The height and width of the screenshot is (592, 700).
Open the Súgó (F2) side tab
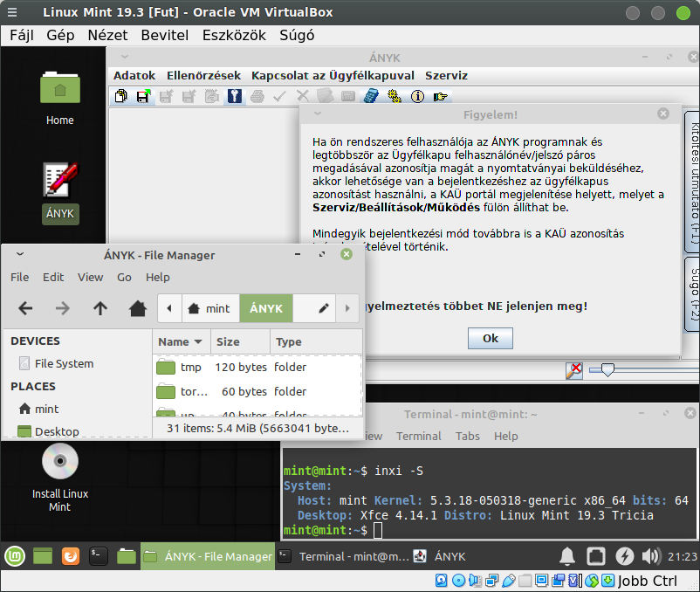coord(693,293)
